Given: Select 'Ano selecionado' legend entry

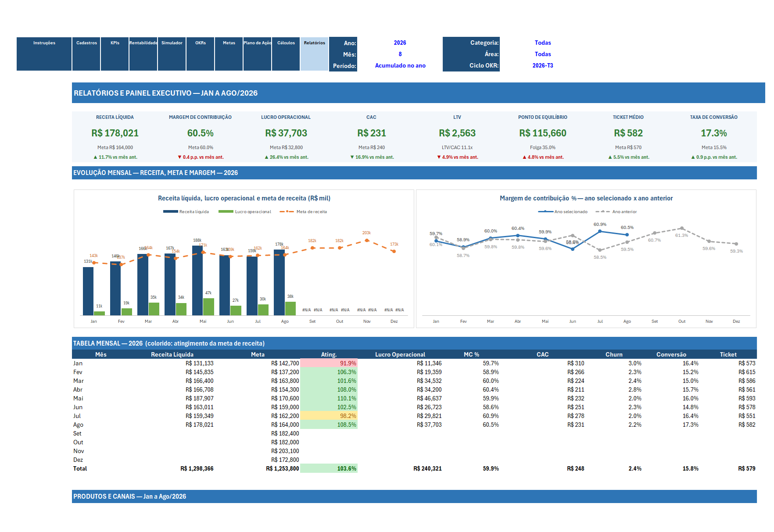Looking at the screenshot, I should pyautogui.click(x=563, y=212).
